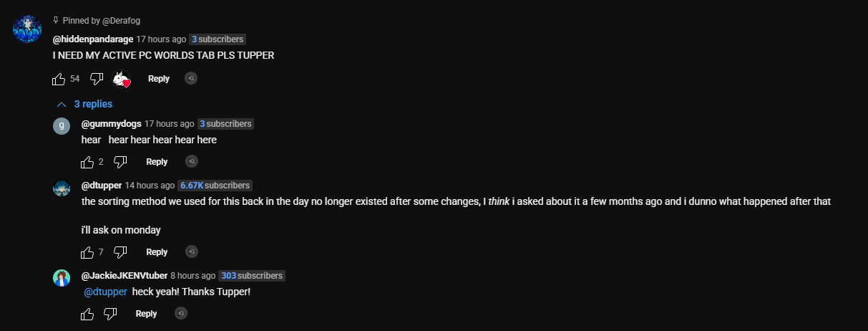
Task: Open the @JackieJKENVtuber channel name
Action: coord(125,276)
